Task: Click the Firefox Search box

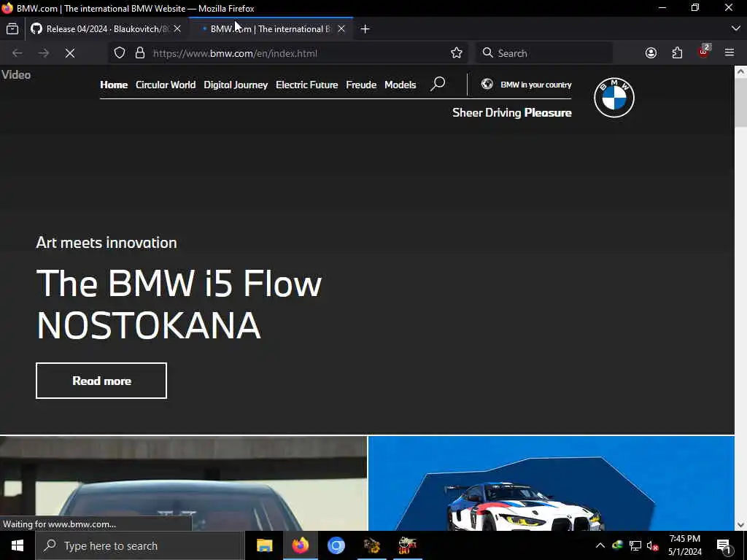Action: 544,52
